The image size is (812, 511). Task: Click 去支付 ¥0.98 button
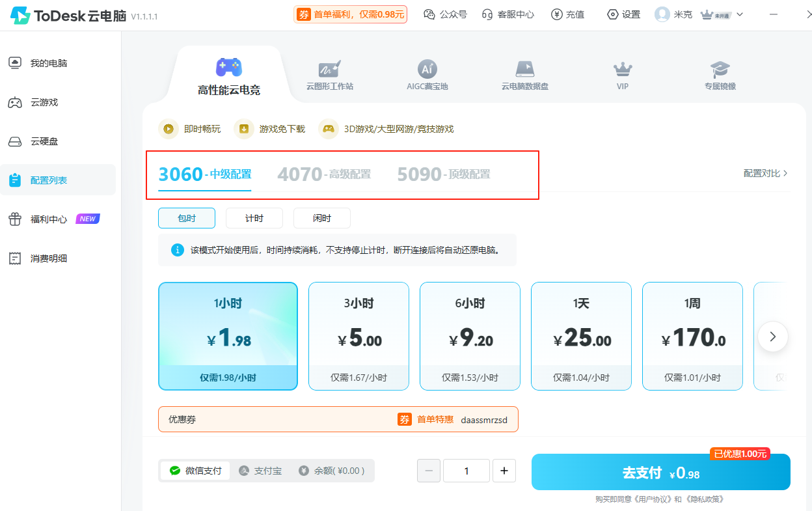pyautogui.click(x=661, y=473)
